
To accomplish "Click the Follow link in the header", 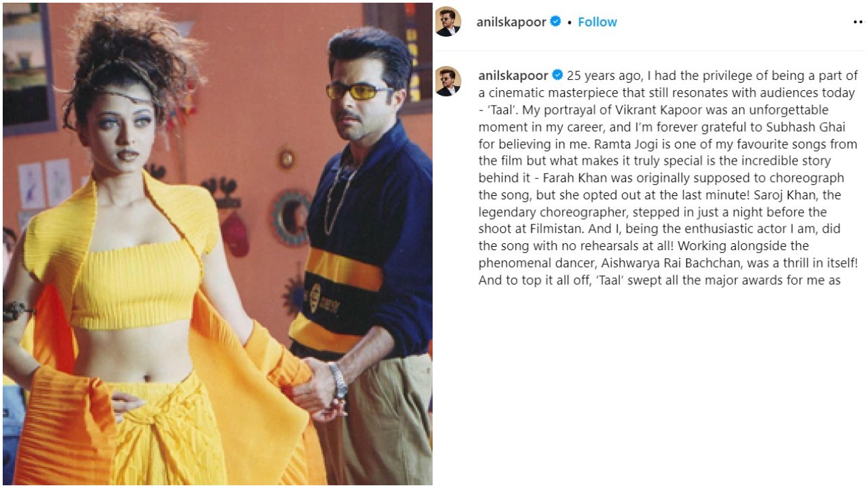I will pyautogui.click(x=597, y=22).
